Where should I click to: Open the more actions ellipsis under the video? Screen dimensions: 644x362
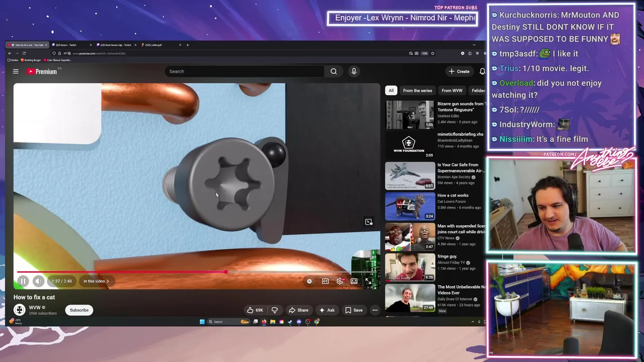375,310
